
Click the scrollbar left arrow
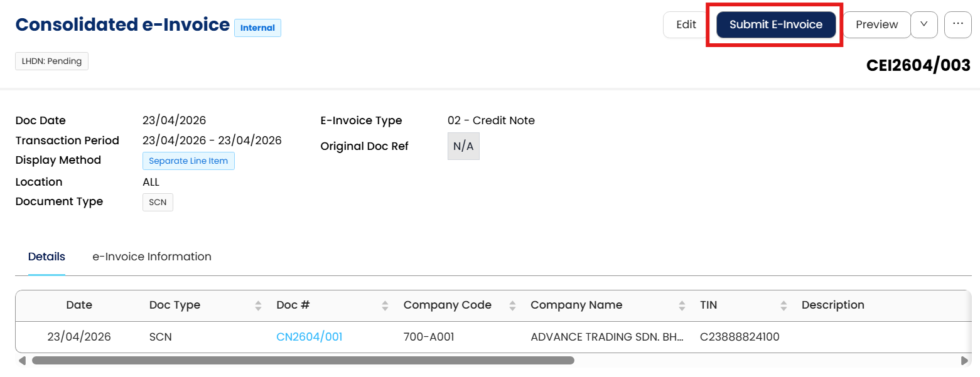pos(23,361)
